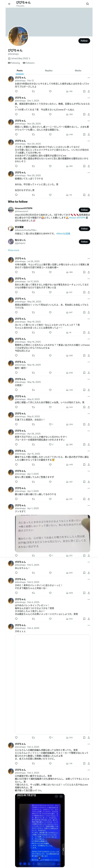
Task: Repost the Dec 1, 2025 post
Action: 33,114
